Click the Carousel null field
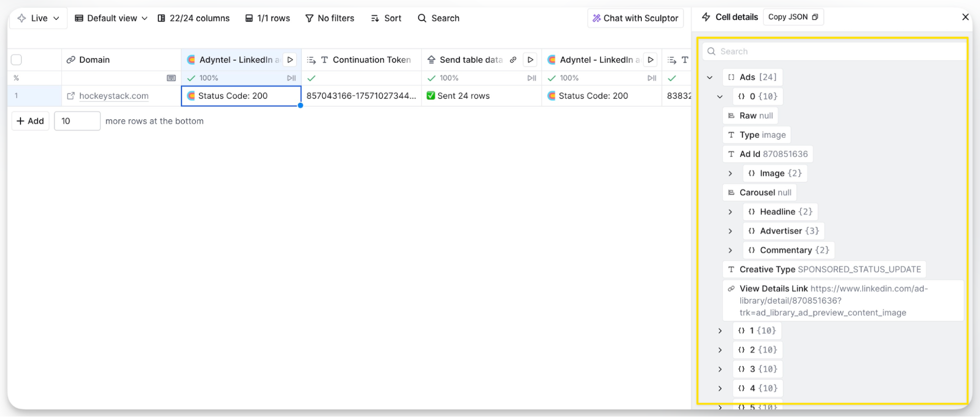 [759, 193]
